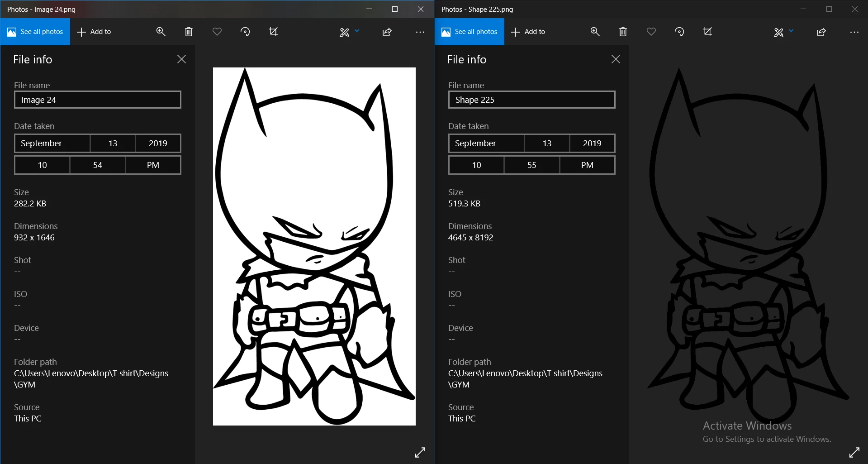868x464 pixels.
Task: Expand Edit & Create dropdown arrow, Image 24 window
Action: point(357,31)
